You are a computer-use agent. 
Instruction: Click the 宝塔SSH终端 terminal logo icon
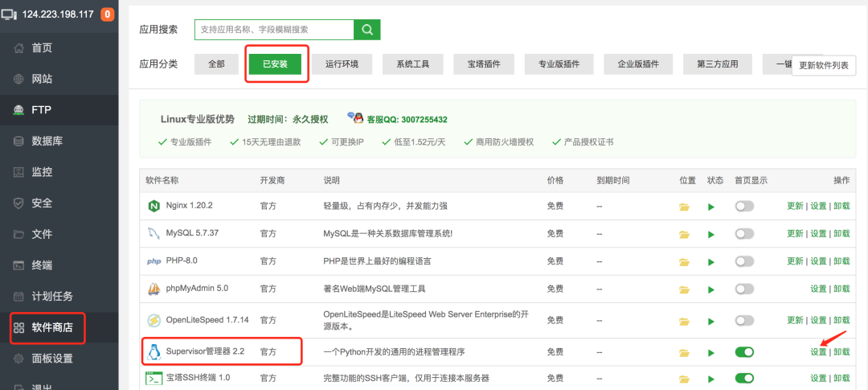pyautogui.click(x=154, y=379)
